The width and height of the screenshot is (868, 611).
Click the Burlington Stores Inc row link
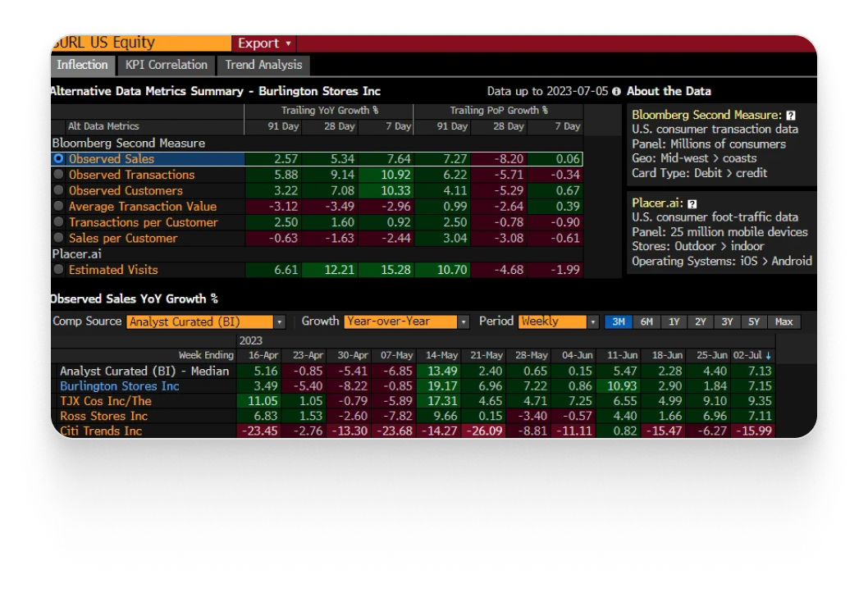tap(119, 386)
